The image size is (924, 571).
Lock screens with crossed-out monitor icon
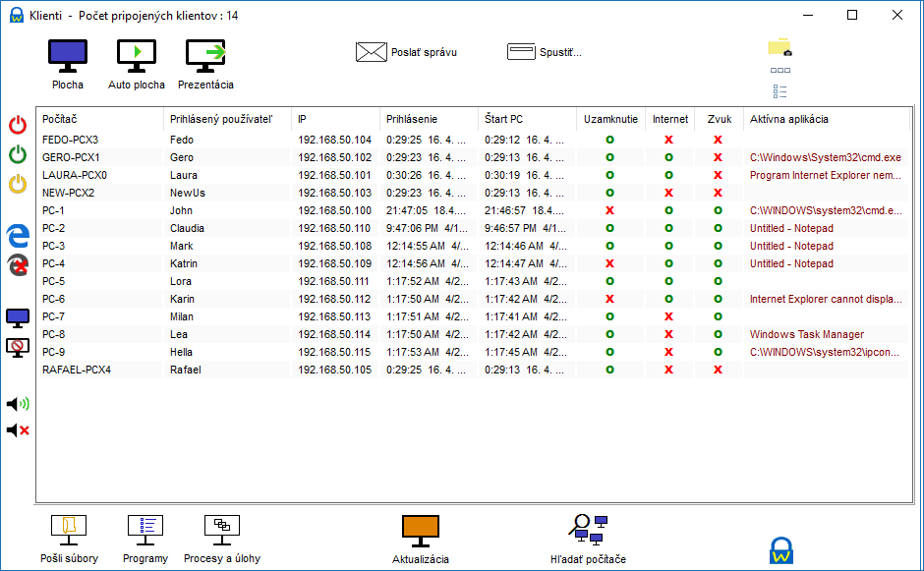click(18, 347)
